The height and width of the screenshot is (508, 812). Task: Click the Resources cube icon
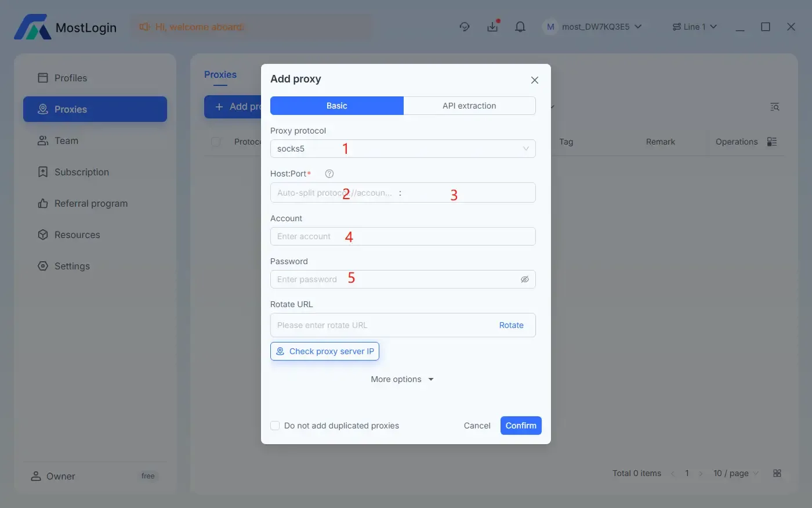pyautogui.click(x=43, y=235)
